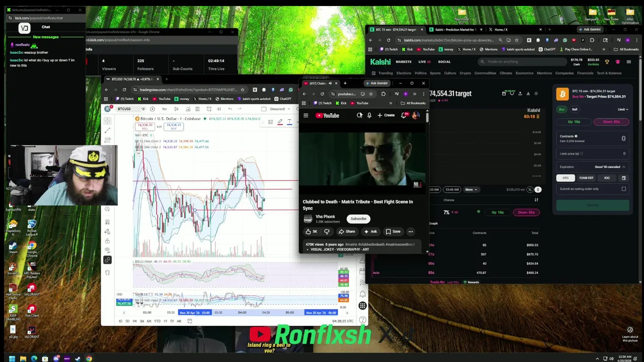Click TradingView BUY price button

pyautogui.click(x=174, y=126)
